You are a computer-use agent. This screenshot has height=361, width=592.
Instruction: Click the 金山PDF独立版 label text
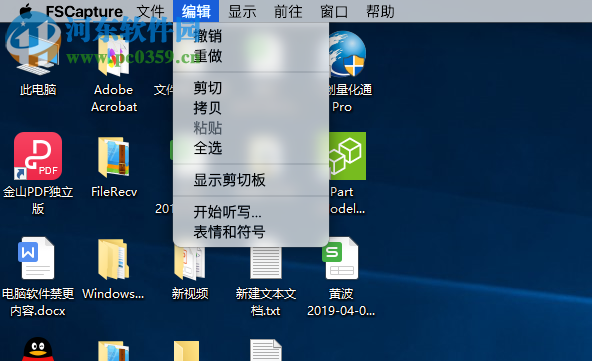click(x=38, y=200)
